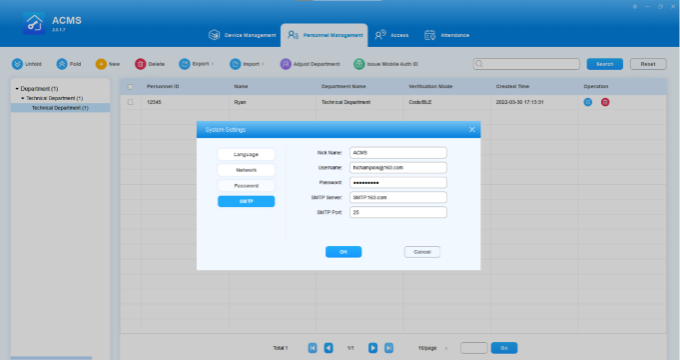Screen dimensions: 680x360
Task: Click the red Delete toolbar icon
Action: [141, 64]
